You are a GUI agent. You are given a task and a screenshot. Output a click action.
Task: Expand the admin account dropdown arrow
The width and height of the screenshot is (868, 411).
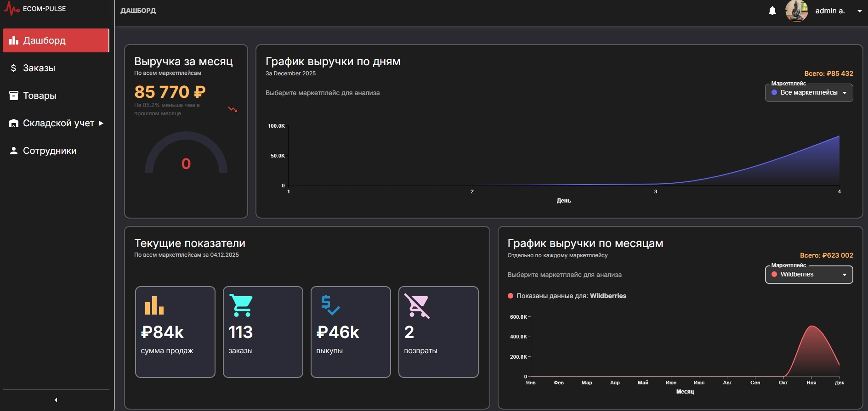(x=859, y=11)
